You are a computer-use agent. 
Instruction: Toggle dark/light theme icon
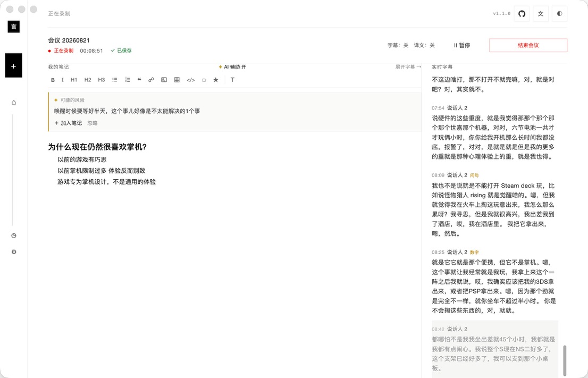coord(559,14)
